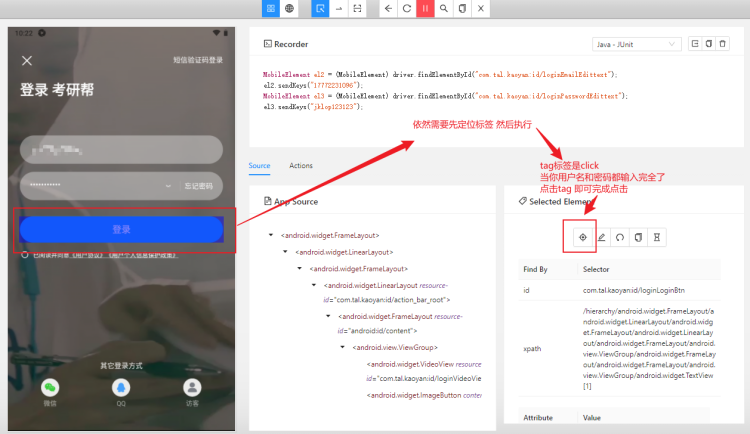Collapse the second-level android.widget.FrameLayout node
The height and width of the screenshot is (434, 750).
299,268
